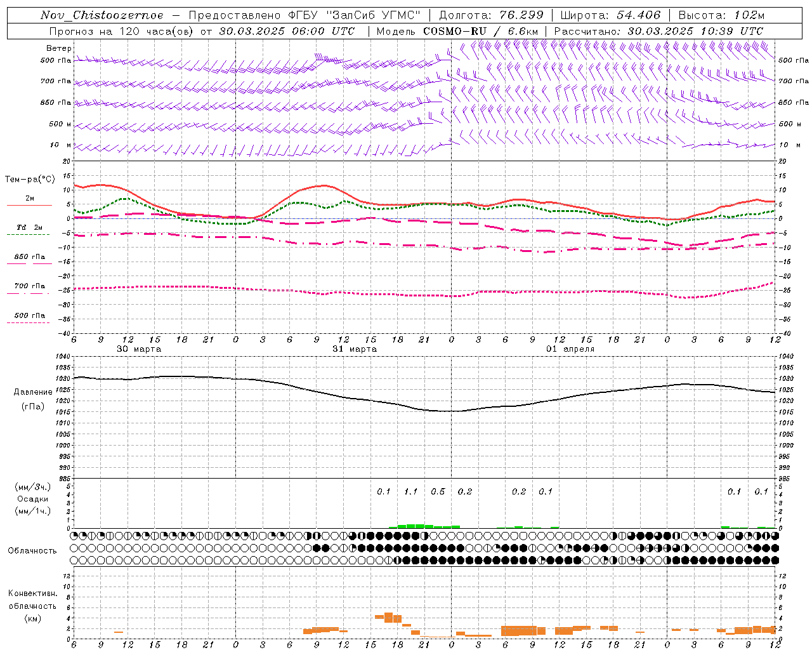Click the 500 м wind level label on the left
Screen dimensions: 812x650
point(60,124)
